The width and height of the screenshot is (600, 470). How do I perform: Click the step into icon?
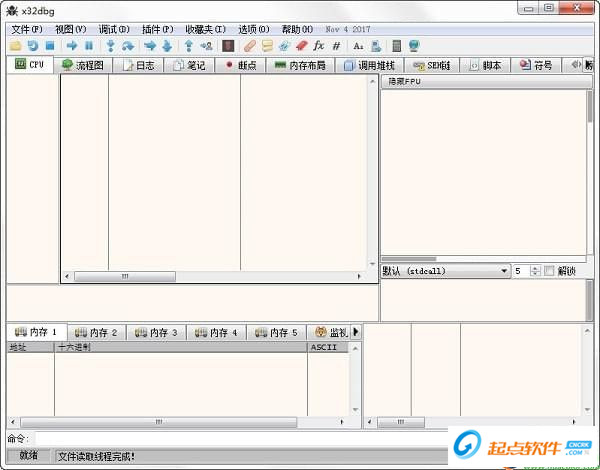[111, 46]
